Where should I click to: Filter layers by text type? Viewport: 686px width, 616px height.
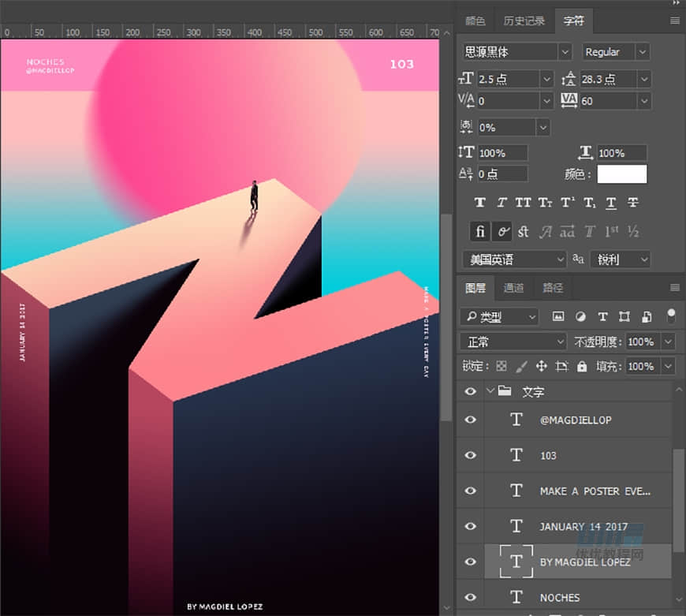(602, 316)
